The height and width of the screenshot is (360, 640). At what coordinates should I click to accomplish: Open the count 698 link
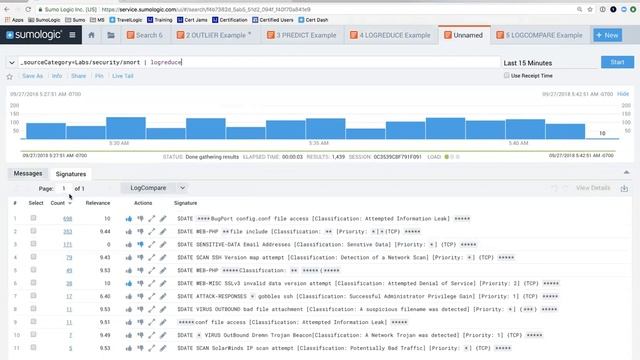[x=67, y=219]
